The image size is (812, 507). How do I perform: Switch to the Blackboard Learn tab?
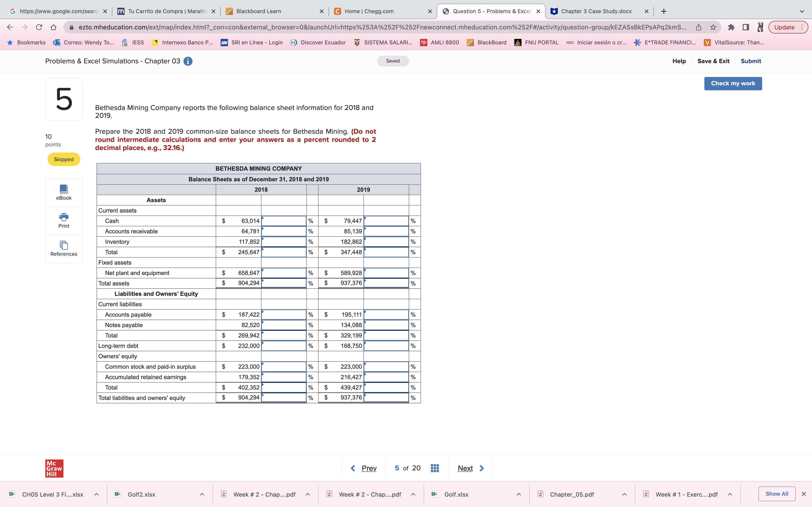258,11
